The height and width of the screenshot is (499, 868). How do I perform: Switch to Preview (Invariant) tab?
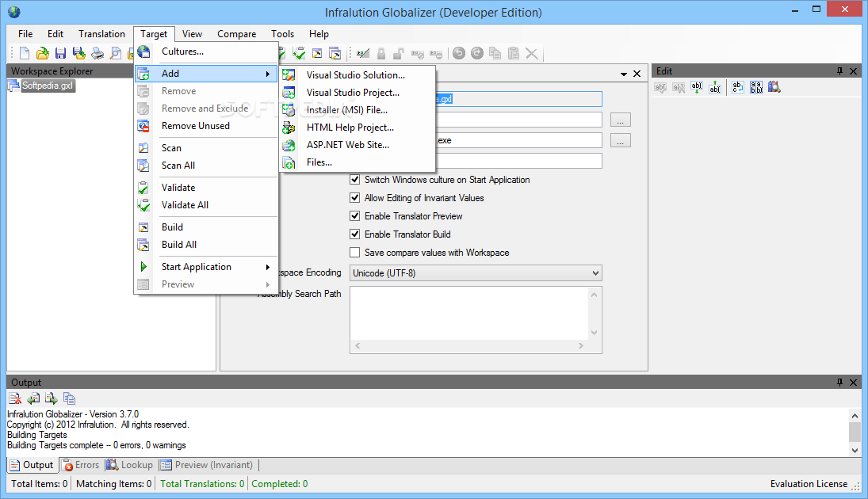point(206,465)
